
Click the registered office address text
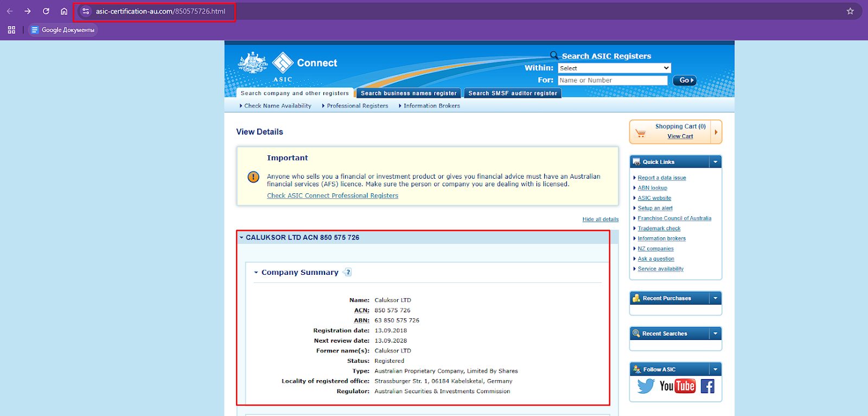(x=443, y=381)
